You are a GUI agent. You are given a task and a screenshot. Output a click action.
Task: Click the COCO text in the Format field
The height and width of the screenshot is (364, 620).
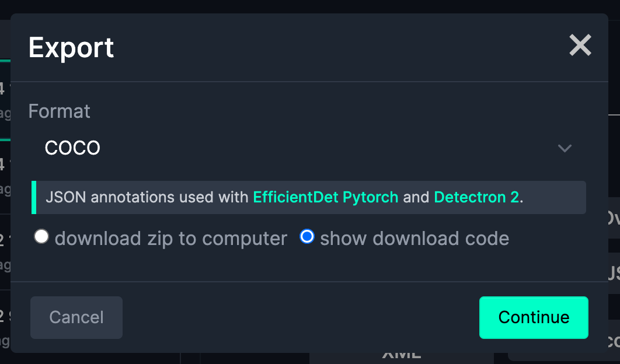click(72, 148)
